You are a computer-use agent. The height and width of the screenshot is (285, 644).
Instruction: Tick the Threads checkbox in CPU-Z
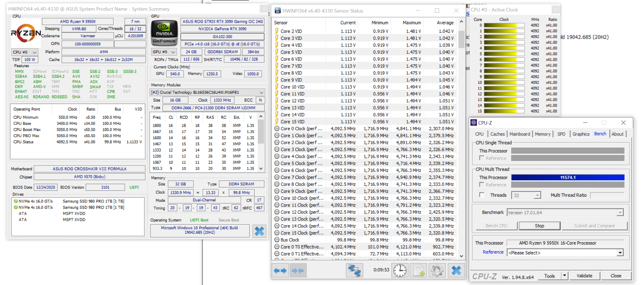click(482, 195)
